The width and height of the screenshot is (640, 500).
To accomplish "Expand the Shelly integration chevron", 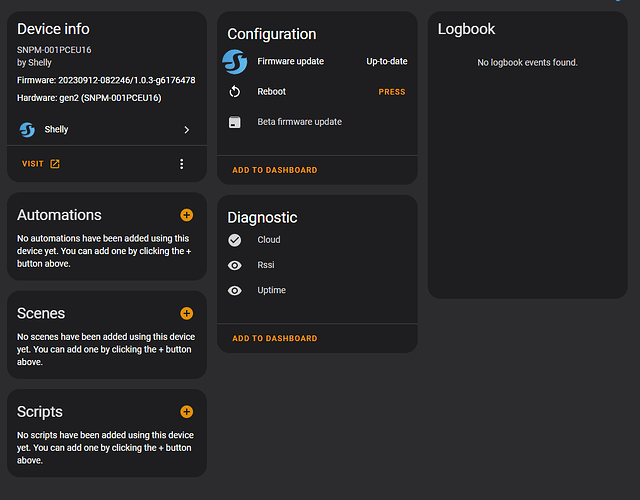I will click(x=186, y=130).
